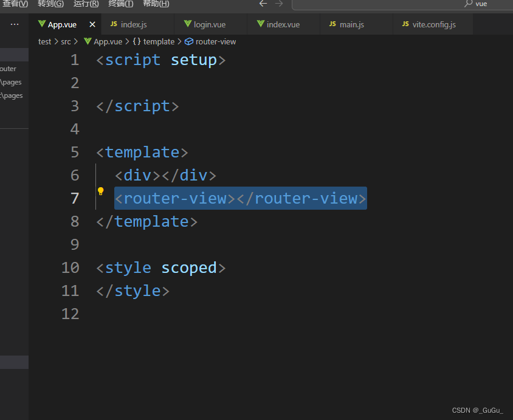Click the Vue icon on login.vue tab
This screenshot has height=420, width=513.
click(187, 24)
